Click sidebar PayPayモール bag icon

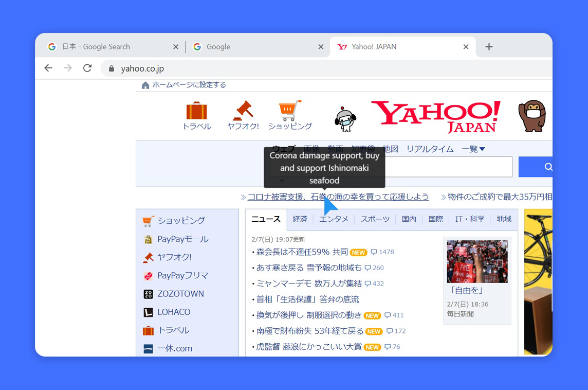[x=148, y=239]
